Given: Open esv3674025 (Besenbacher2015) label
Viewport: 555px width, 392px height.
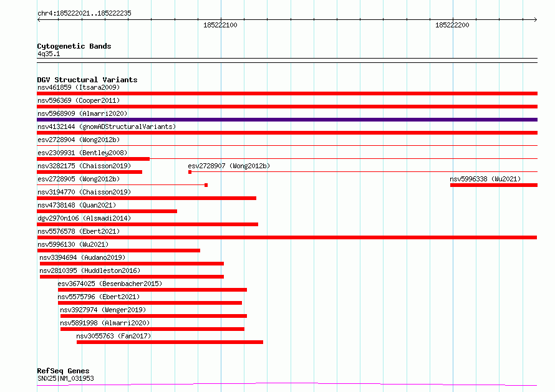Looking at the screenshot, I should [x=110, y=284].
